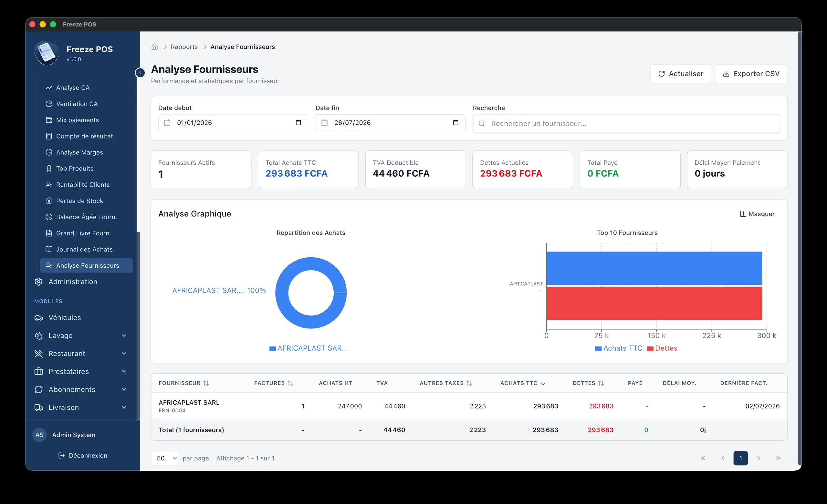Toggle Achats TTC legend series in bar chart
The width and height of the screenshot is (827, 504).
coord(619,348)
